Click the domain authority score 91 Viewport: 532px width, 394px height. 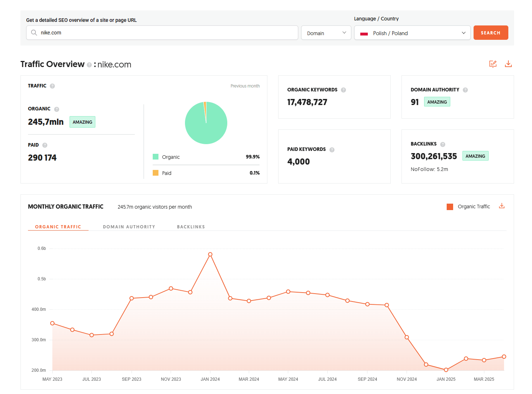[415, 102]
